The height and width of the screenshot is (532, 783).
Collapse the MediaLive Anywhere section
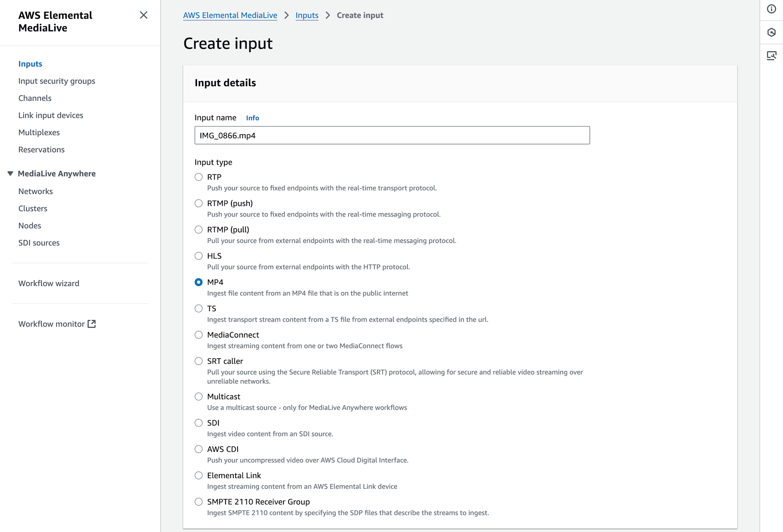(10, 174)
